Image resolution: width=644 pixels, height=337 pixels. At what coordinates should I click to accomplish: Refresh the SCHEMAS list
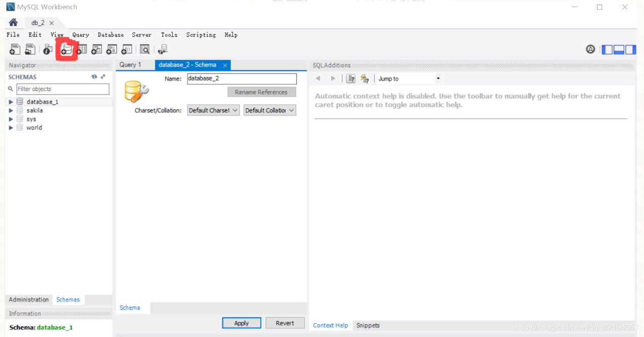[94, 77]
